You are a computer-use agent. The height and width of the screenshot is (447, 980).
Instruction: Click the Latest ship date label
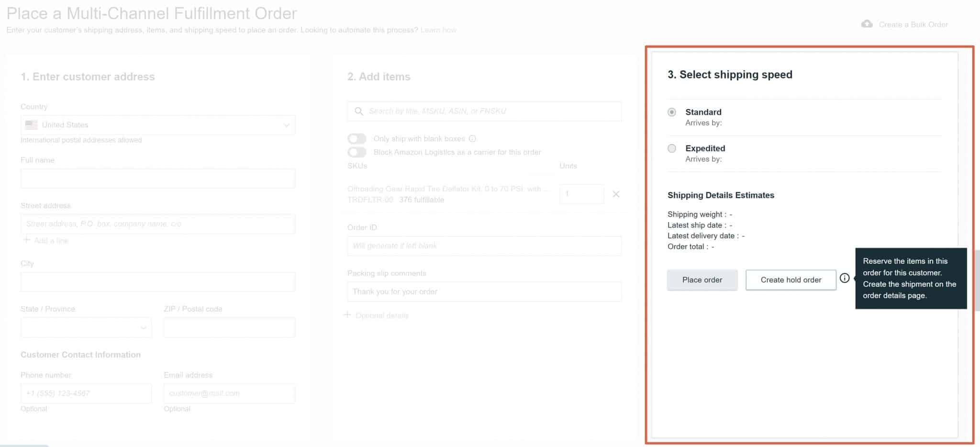pos(697,225)
